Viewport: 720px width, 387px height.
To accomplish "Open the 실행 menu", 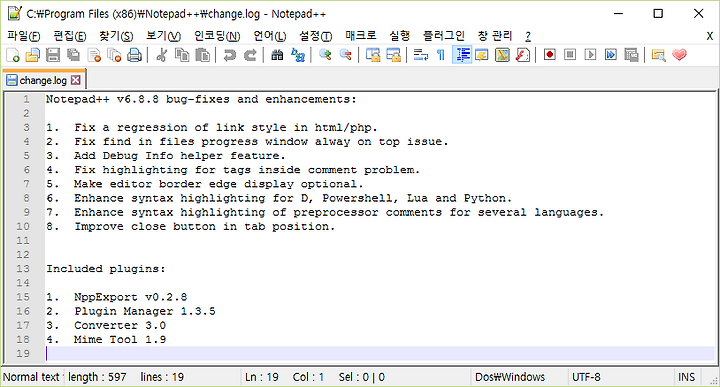I will (x=399, y=36).
